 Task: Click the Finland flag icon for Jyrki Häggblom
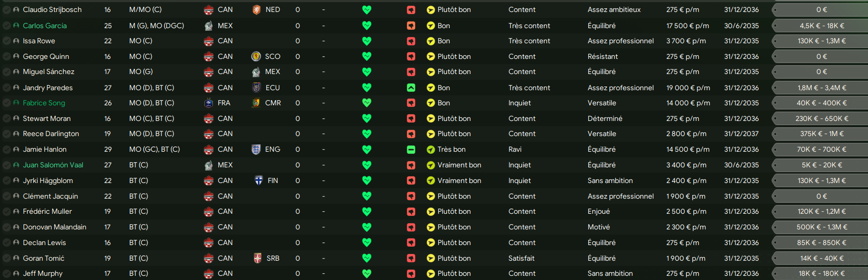pos(258,181)
